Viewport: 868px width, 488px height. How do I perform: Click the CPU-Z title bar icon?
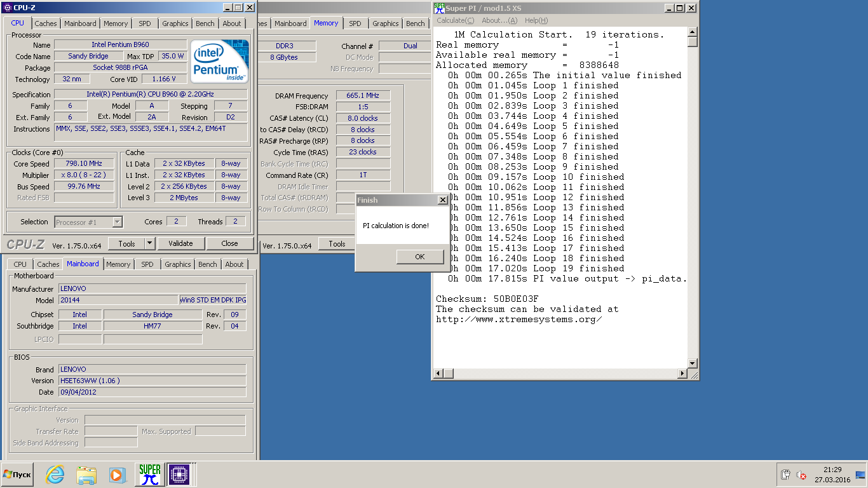[x=7, y=8]
